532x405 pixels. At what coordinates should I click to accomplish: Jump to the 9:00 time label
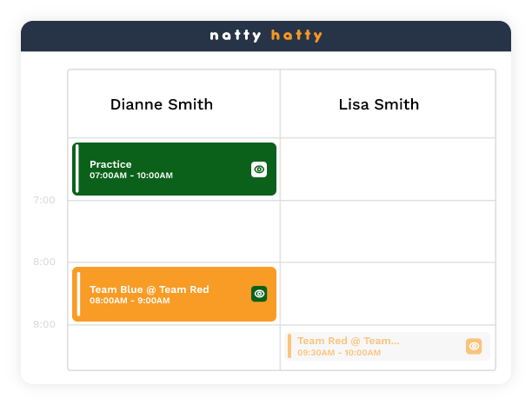point(43,324)
